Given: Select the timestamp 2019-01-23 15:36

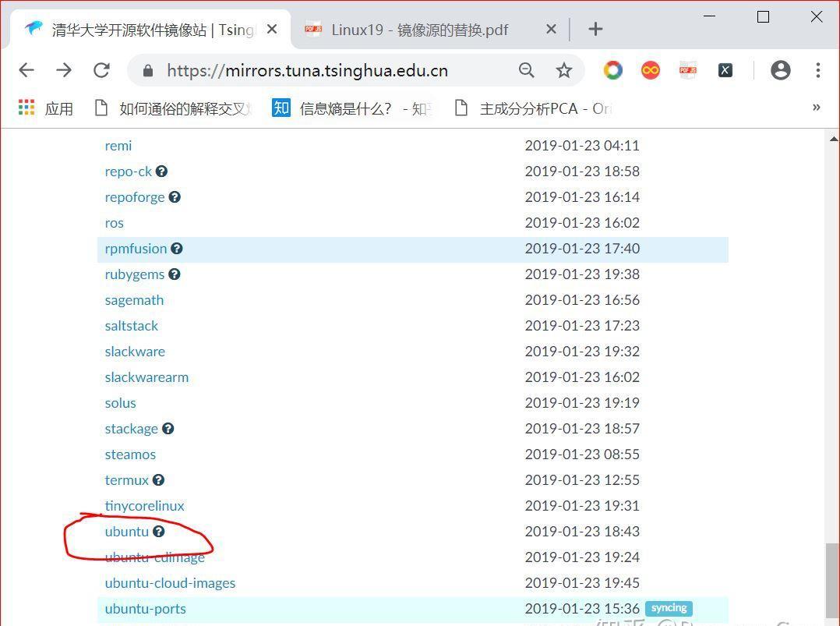Looking at the screenshot, I should pos(582,609).
